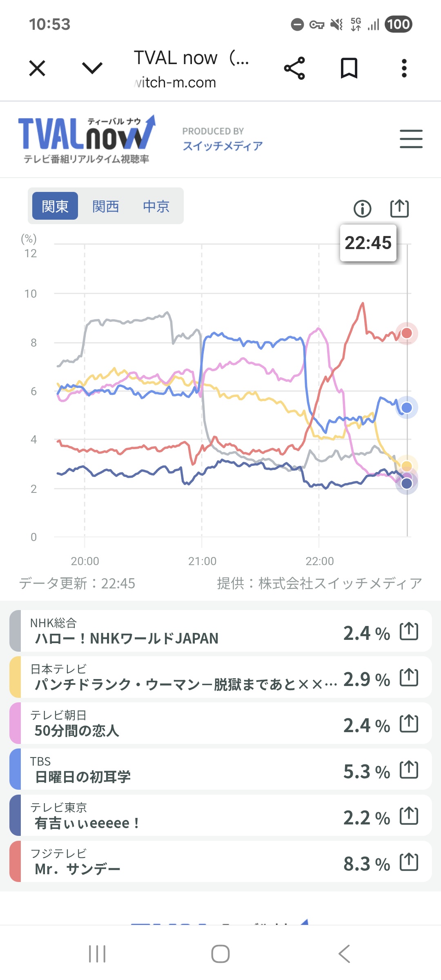Expand the browser tab chevron down arrow
The image size is (441, 980).
(x=92, y=68)
